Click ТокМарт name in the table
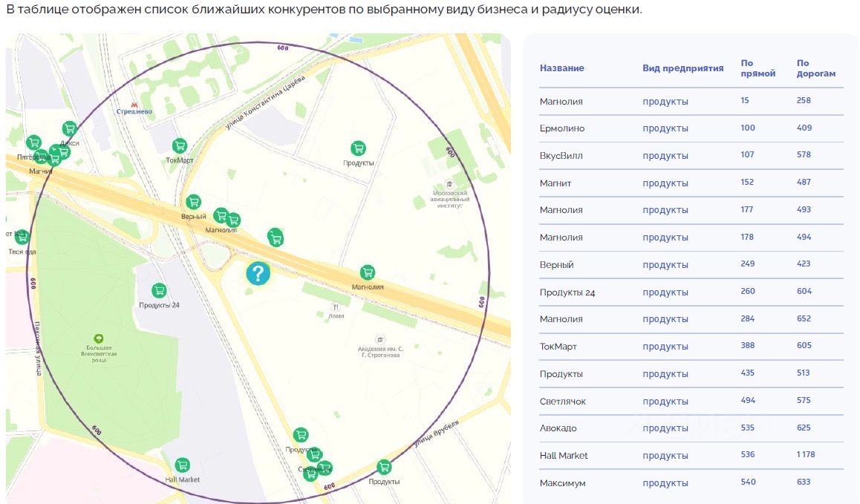Viewport: 860px width, 504px height. tap(558, 347)
